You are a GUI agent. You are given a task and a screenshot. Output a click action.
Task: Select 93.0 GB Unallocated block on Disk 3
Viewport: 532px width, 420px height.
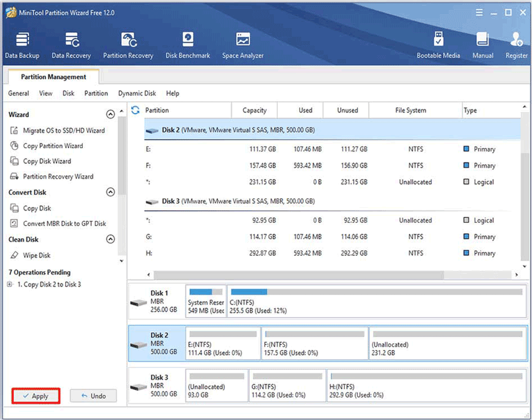(x=217, y=386)
